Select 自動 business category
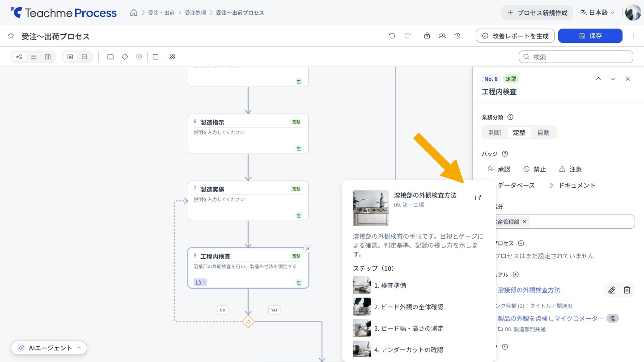This screenshot has height=362, width=644. 543,132
